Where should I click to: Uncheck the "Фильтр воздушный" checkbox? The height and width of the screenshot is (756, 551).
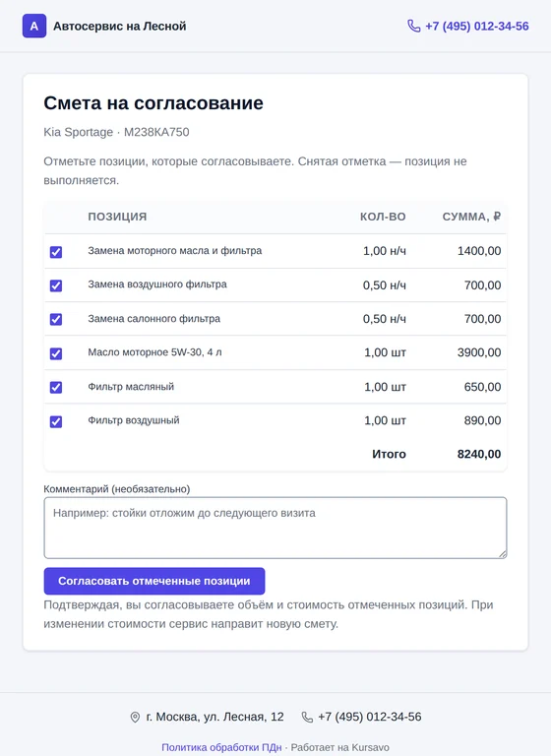[56, 421]
